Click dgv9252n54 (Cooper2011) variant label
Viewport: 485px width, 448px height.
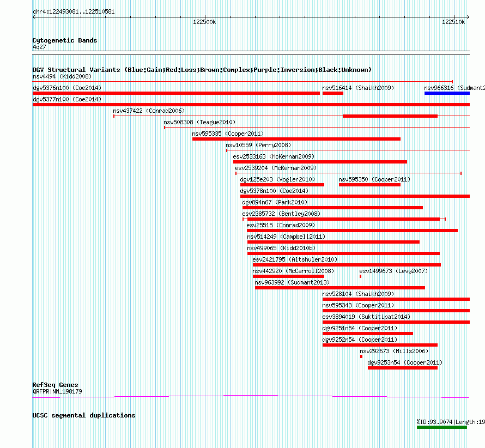point(360,340)
